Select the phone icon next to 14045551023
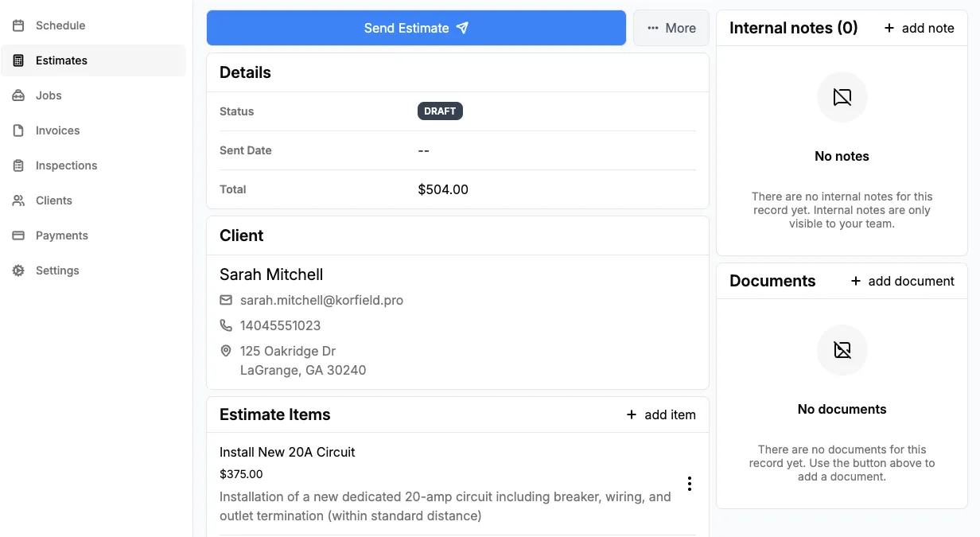 226,325
